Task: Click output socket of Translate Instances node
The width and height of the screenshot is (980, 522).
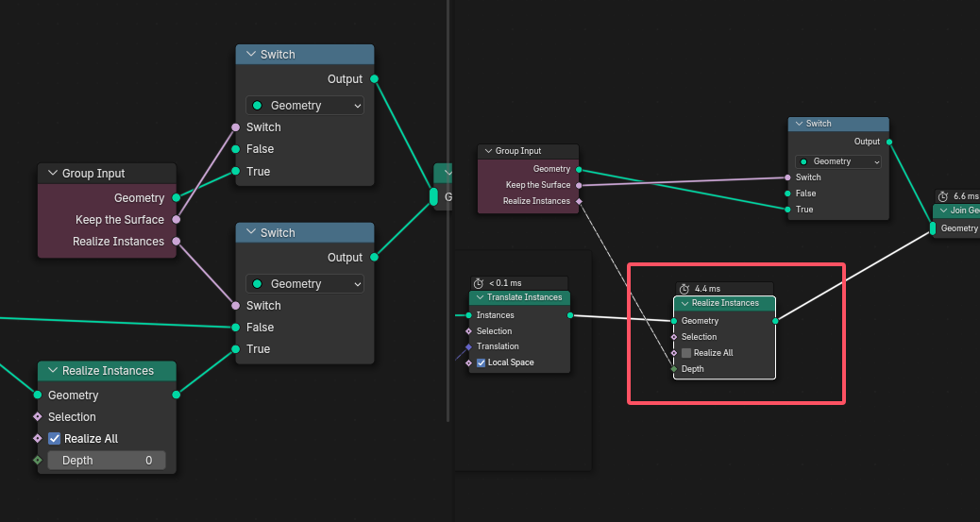Action: [570, 315]
